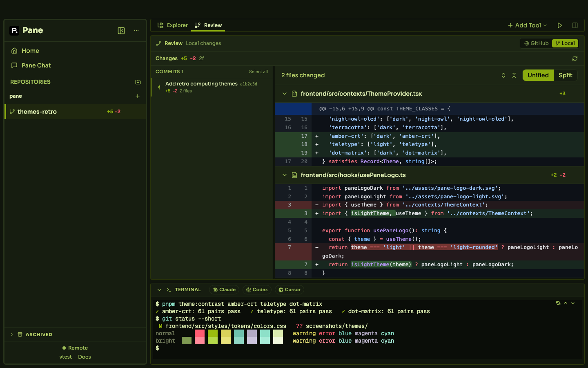Choose the Split diff view
The image size is (588, 368).
(x=566, y=75)
